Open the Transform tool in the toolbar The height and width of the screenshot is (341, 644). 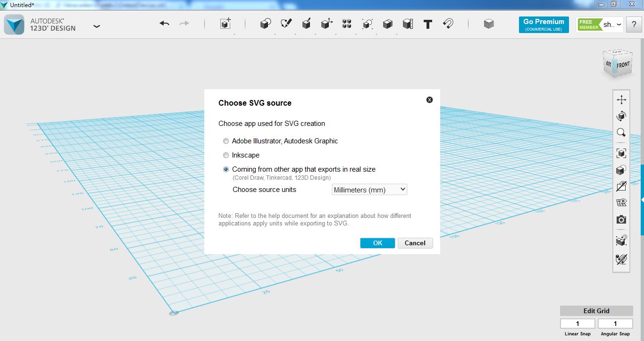(x=226, y=24)
